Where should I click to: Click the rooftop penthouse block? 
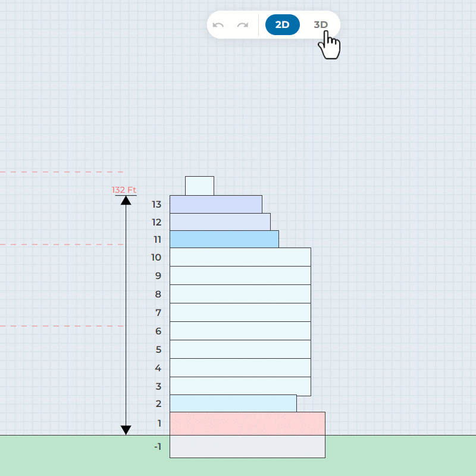coord(199,186)
